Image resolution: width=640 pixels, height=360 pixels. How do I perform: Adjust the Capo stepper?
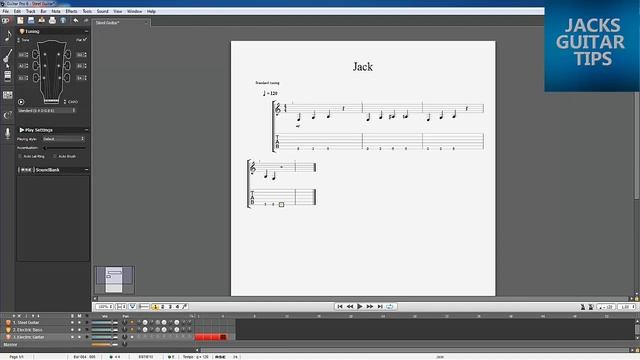click(65, 102)
